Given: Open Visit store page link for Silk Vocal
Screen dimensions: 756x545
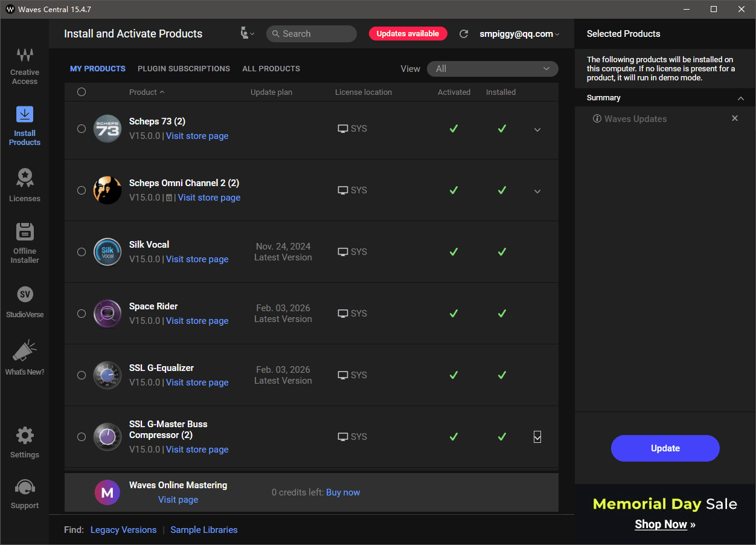Looking at the screenshot, I should click(x=197, y=259).
